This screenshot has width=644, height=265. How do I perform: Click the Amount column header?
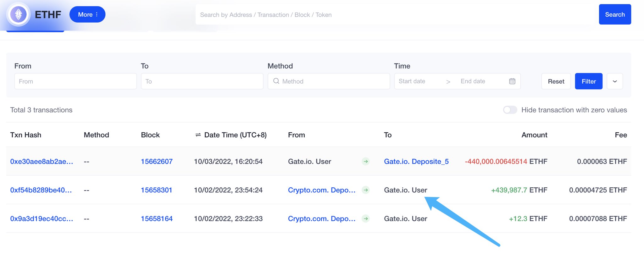(534, 135)
